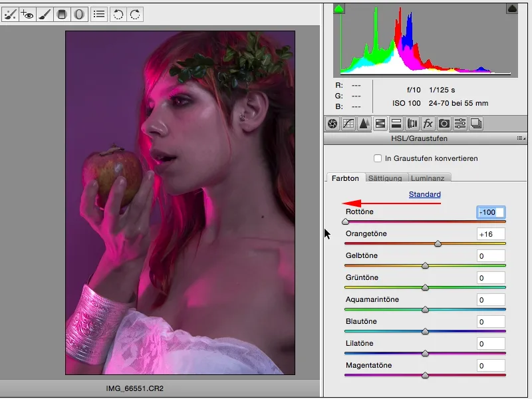Open the Presets panel icon
The height and width of the screenshot is (399, 532).
pos(460,124)
